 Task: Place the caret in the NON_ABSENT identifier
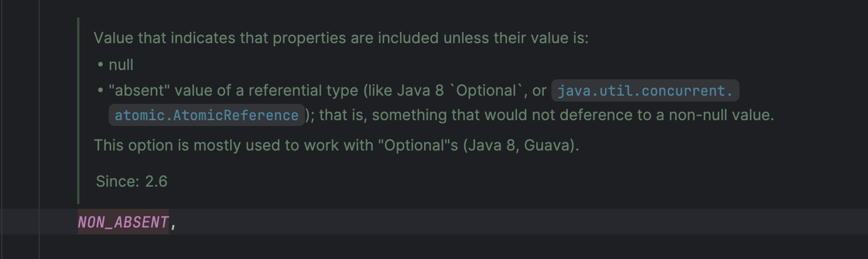123,222
